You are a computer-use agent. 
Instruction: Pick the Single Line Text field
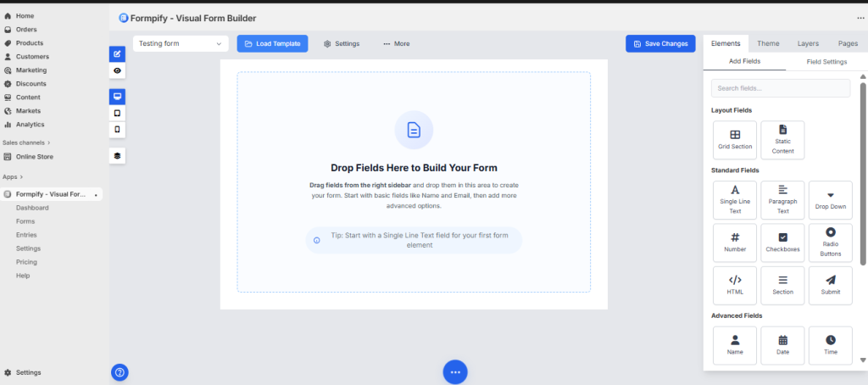click(x=735, y=200)
